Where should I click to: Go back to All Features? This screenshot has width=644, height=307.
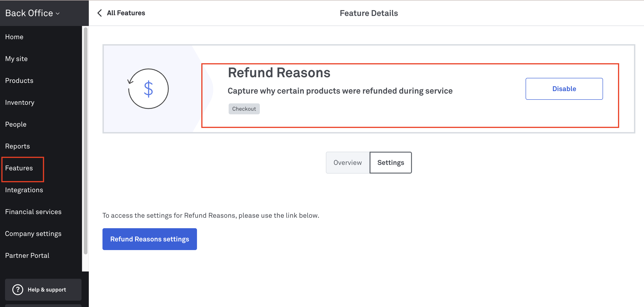(x=126, y=13)
